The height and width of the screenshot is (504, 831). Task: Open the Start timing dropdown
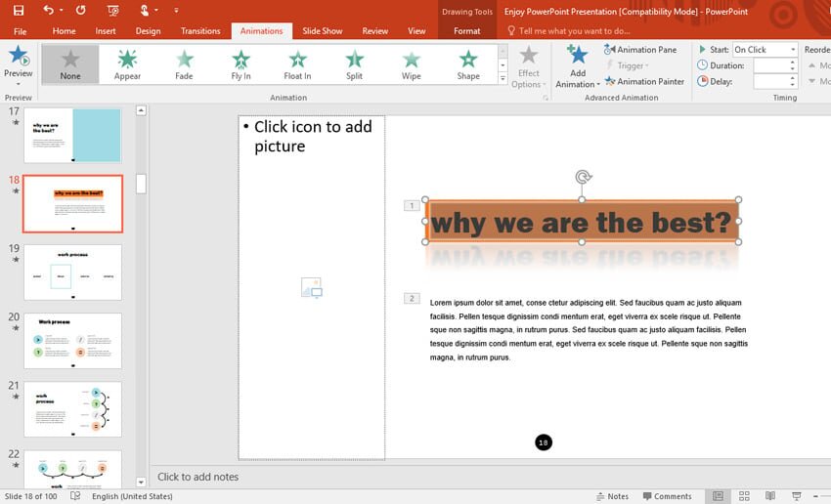[791, 50]
